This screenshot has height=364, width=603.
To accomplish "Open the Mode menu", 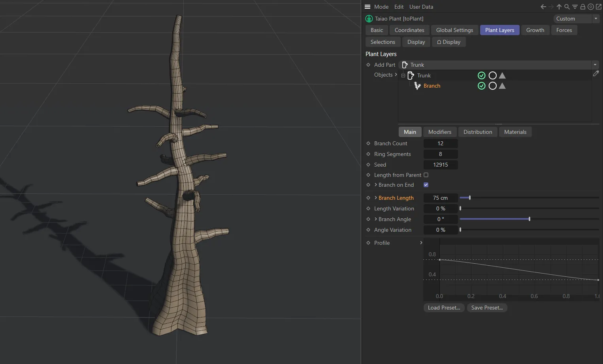I will coord(381,7).
